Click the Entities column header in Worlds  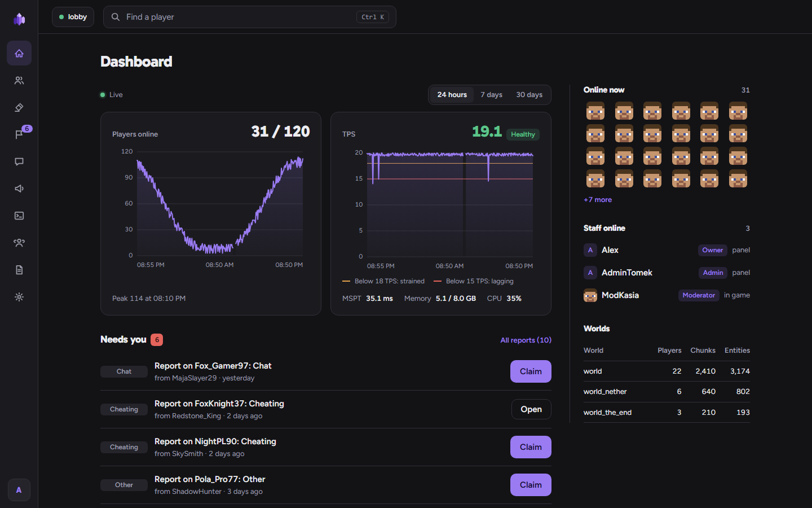point(738,351)
